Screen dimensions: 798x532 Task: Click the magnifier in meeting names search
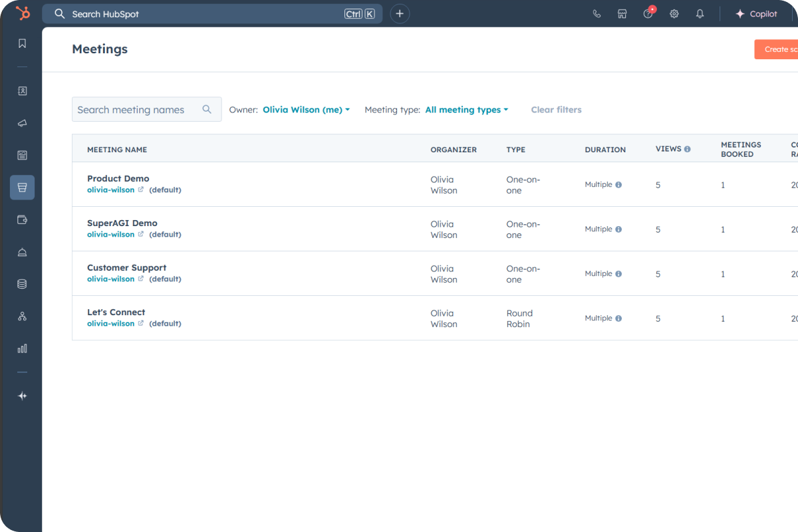tap(207, 109)
